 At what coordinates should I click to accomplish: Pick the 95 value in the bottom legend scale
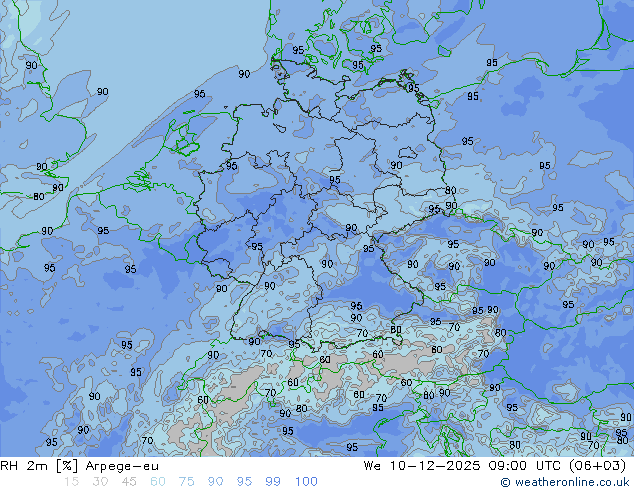tap(244, 482)
